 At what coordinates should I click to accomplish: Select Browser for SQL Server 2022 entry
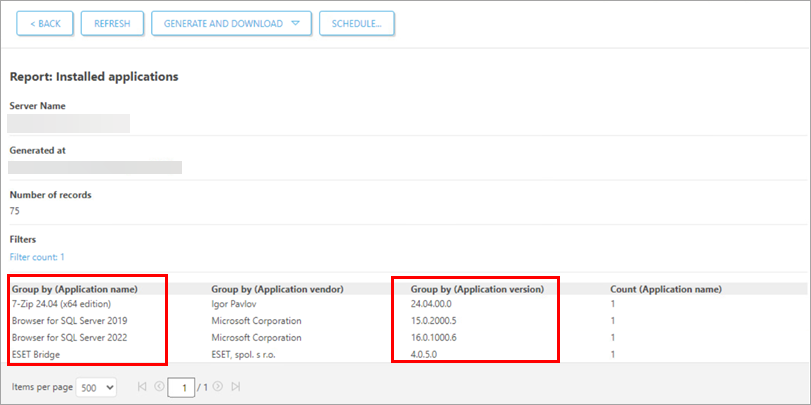(69, 338)
